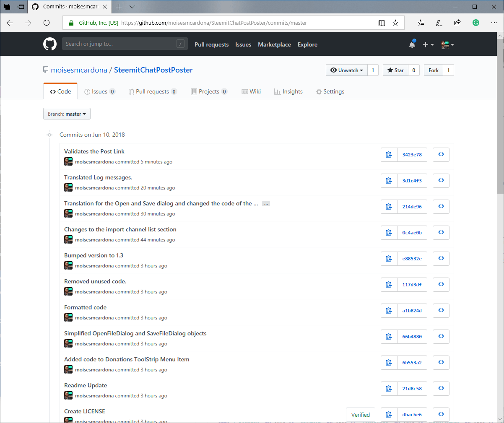The width and height of the screenshot is (504, 423).
Task: Open the 'Validates the Post Link' commit
Action: pos(94,151)
